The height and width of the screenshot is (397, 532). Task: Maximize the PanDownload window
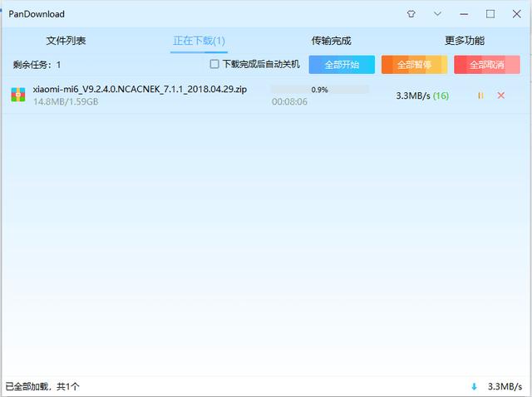[x=490, y=14]
